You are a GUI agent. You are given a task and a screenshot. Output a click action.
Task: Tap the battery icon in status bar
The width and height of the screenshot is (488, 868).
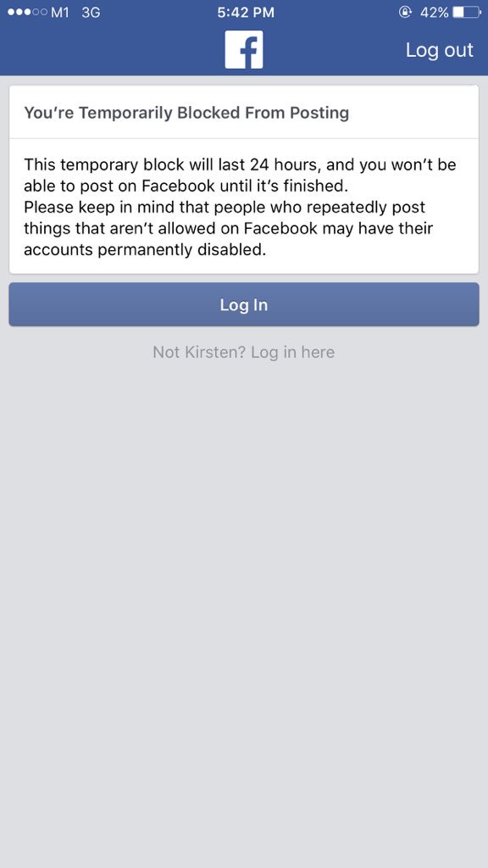tap(467, 13)
